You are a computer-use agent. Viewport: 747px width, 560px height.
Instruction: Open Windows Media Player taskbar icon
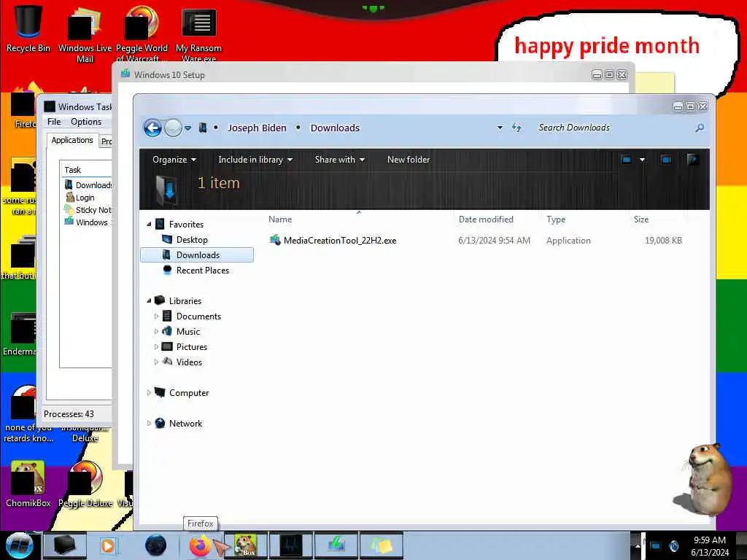[x=109, y=545]
